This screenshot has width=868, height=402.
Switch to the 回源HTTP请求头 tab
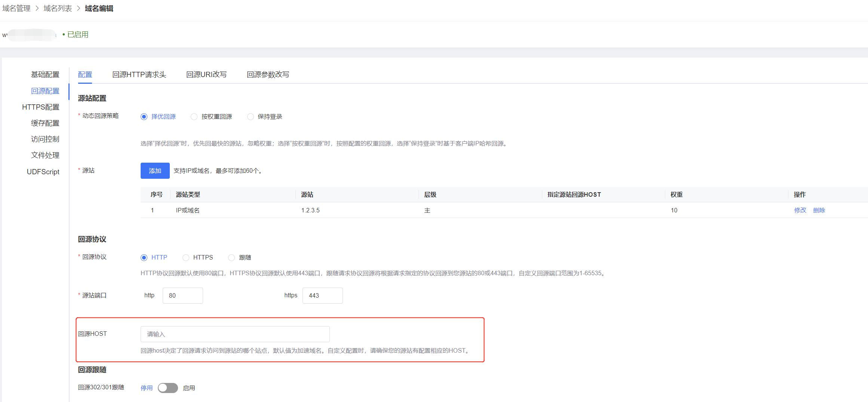tap(139, 74)
